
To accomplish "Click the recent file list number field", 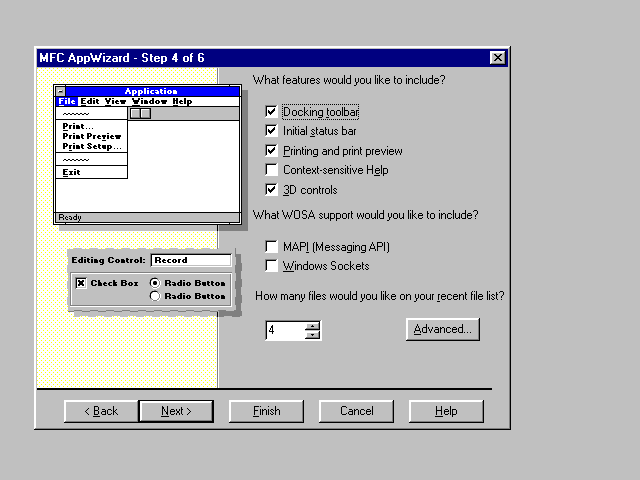I will tap(285, 329).
